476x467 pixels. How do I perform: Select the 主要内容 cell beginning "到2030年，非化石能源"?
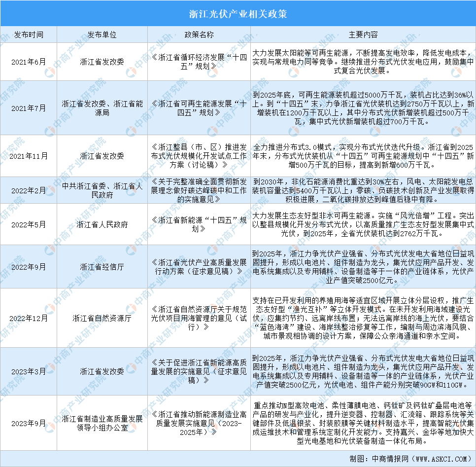pyautogui.click(x=363, y=190)
